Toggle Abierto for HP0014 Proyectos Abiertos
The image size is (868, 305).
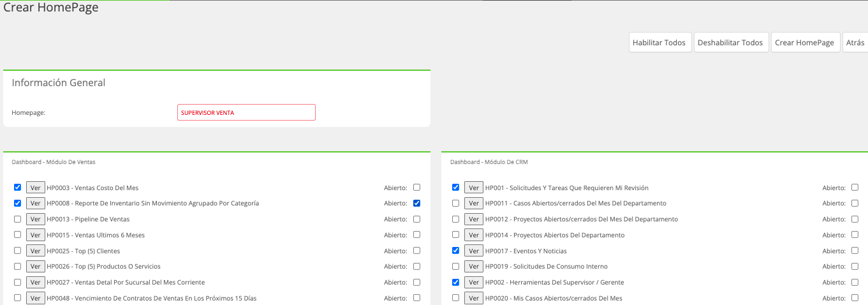tap(855, 235)
